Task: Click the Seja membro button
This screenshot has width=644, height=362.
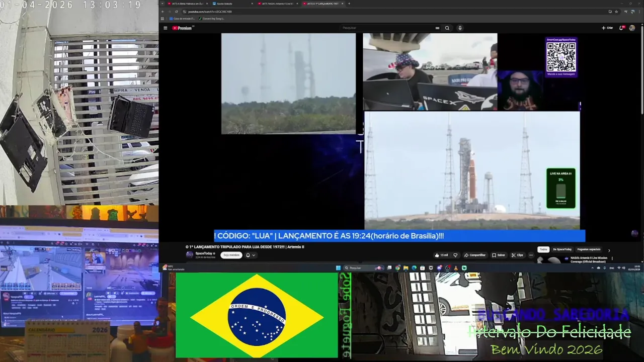Action: (x=231, y=255)
